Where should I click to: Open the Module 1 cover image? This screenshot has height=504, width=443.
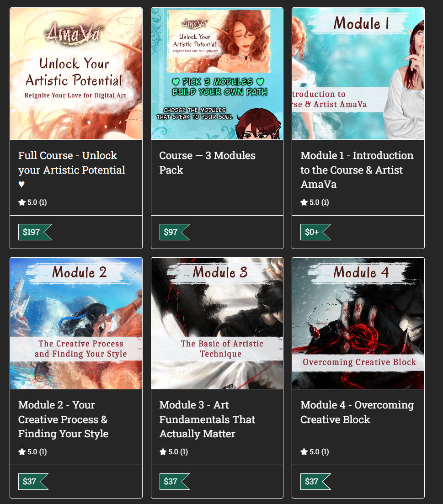[358, 74]
